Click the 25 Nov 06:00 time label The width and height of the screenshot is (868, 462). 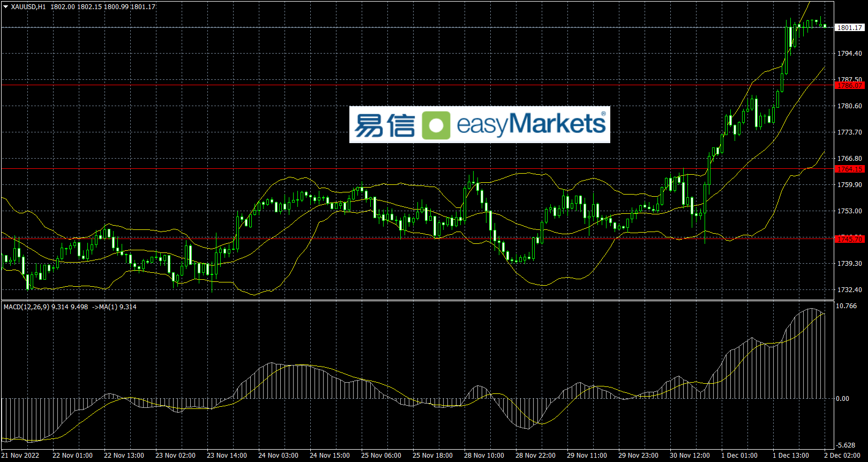point(381,456)
